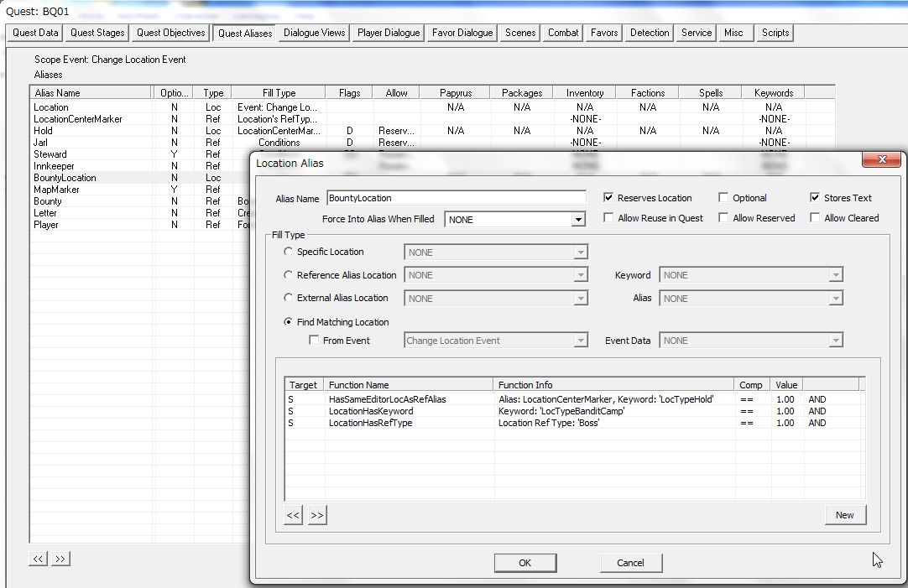908x588 pixels.
Task: Click the quest window next arrow button
Action: [60, 559]
